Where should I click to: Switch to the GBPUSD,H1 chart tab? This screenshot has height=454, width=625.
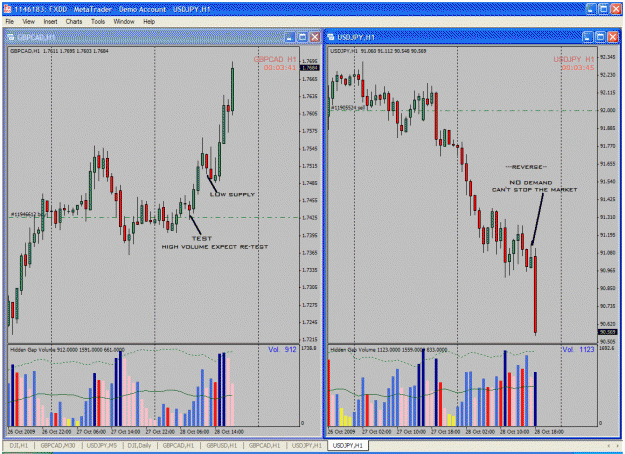pyautogui.click(x=222, y=445)
